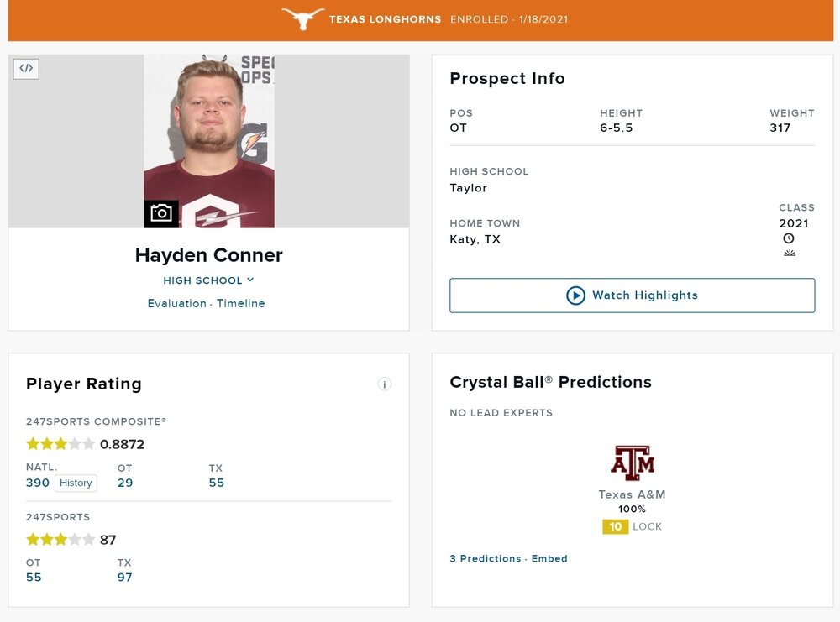This screenshot has width=840, height=622.
Task: Open composite OT position rank 29
Action: point(125,483)
